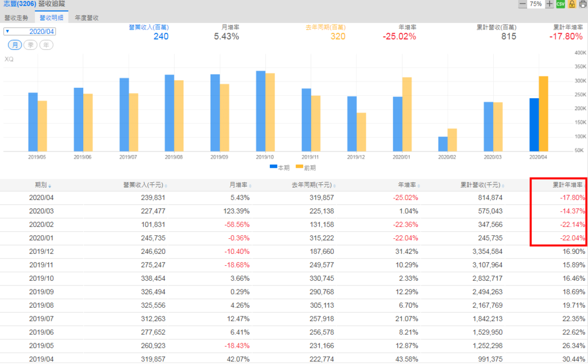The width and height of the screenshot is (588, 364).
Task: Click the 131,158 last-year cell
Action: point(322,224)
